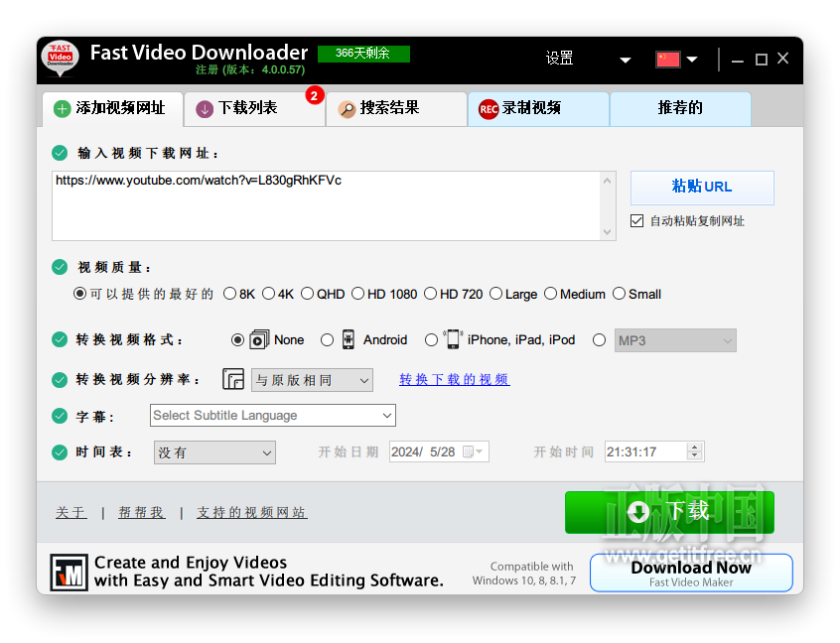Click the 粘贴 URL button
This screenshot has width=840, height=643.
(x=702, y=188)
